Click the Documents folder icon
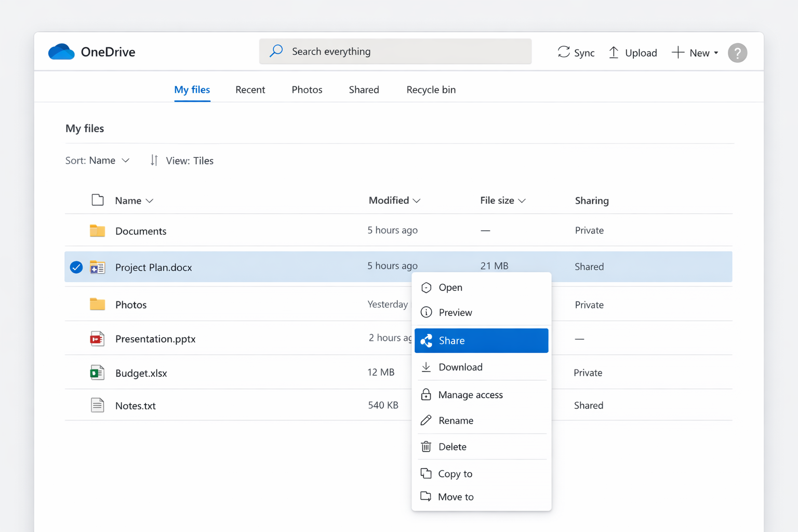 click(97, 231)
